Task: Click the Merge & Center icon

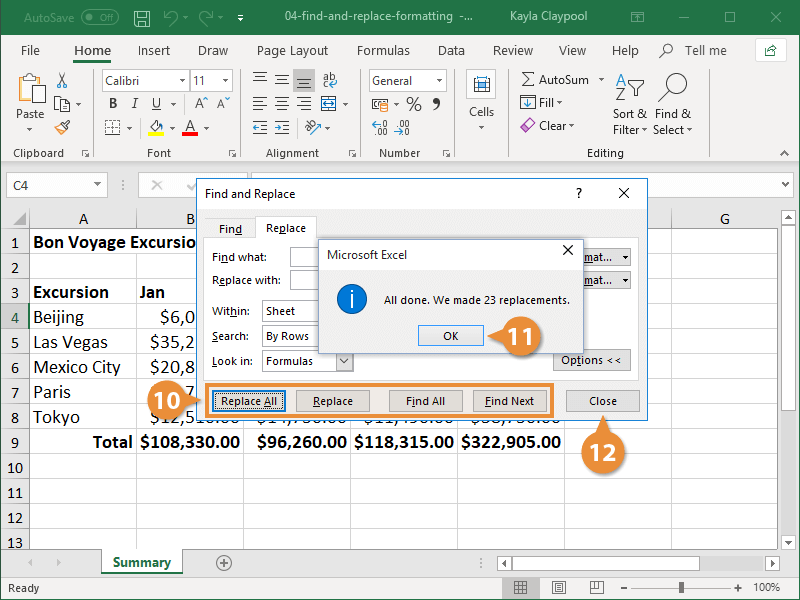Action: coord(327,103)
